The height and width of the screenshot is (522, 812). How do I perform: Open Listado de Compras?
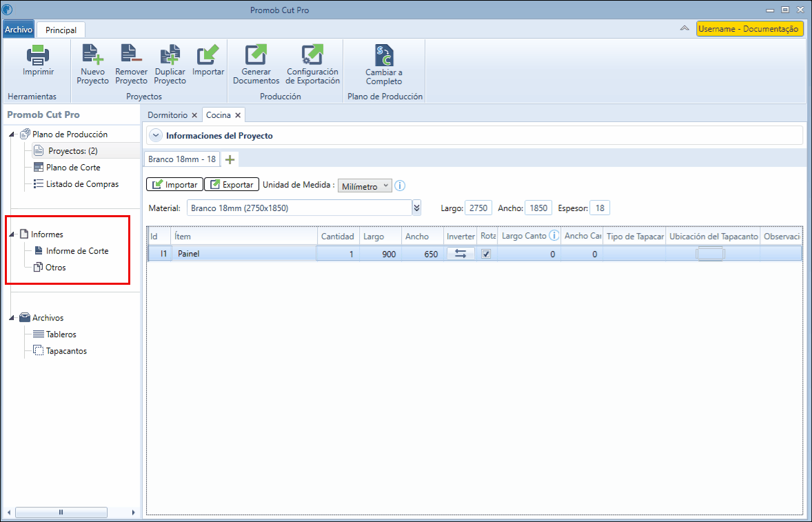(x=82, y=184)
